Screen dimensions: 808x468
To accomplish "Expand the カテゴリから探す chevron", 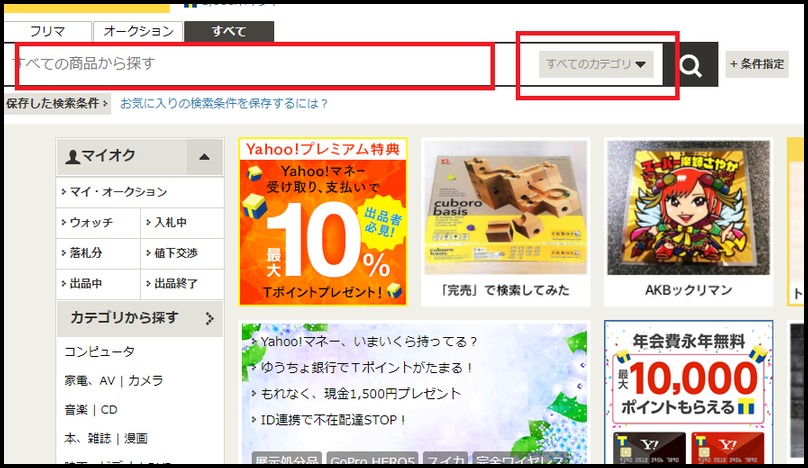I will pos(209,319).
